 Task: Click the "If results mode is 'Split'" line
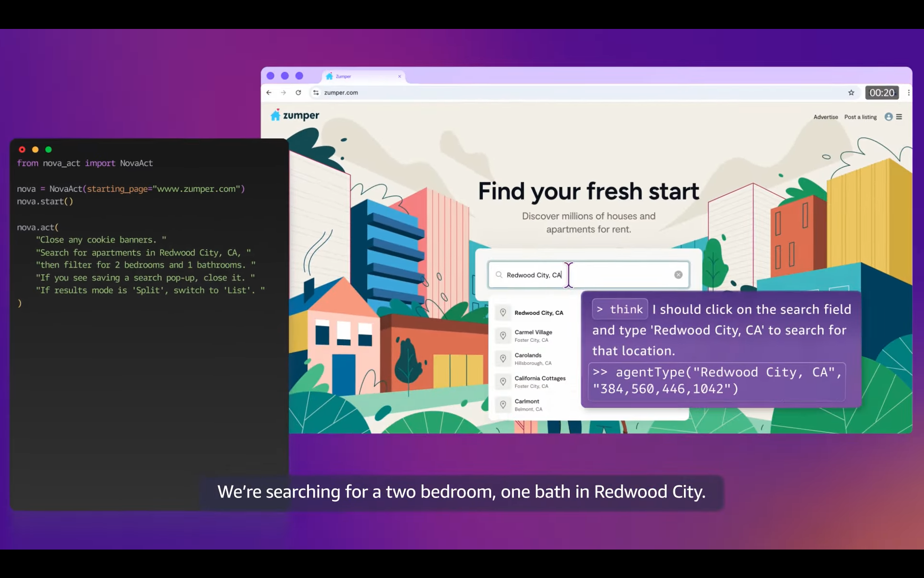(x=150, y=290)
